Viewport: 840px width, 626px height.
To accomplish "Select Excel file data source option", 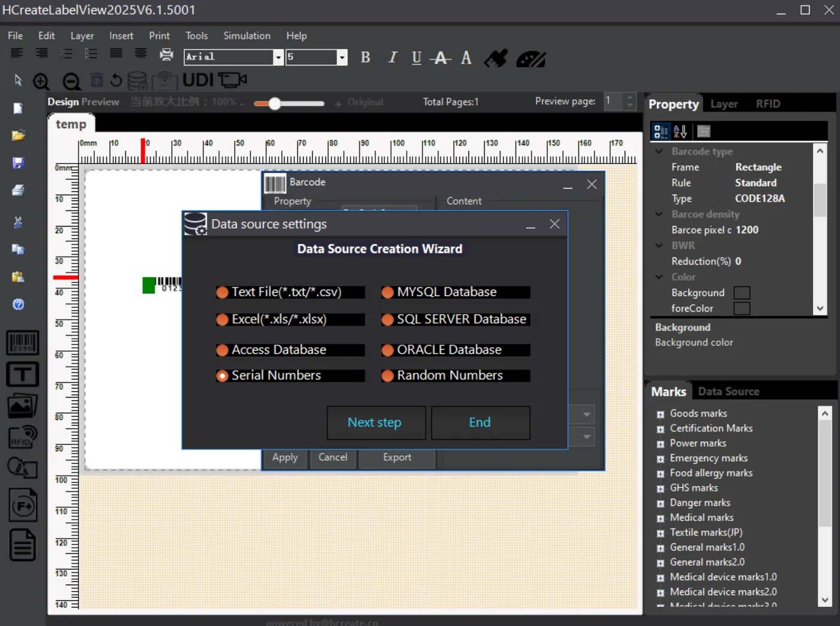I will [x=222, y=320].
